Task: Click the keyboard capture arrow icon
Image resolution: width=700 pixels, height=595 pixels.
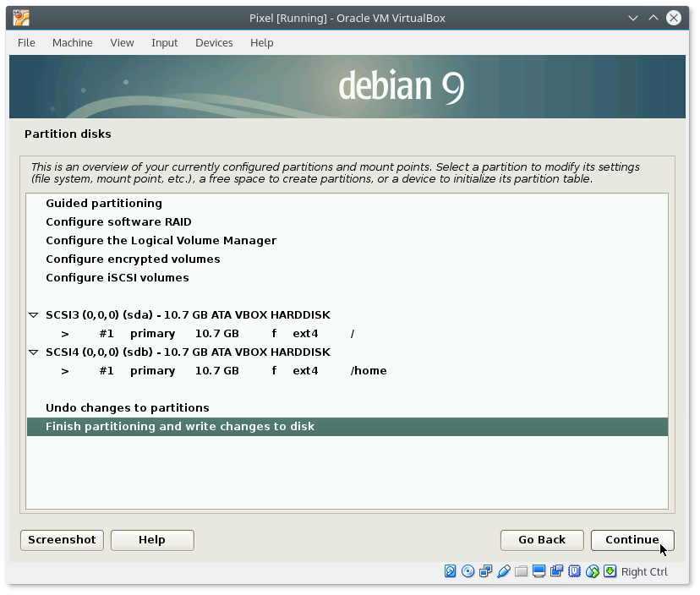Action: (610, 571)
